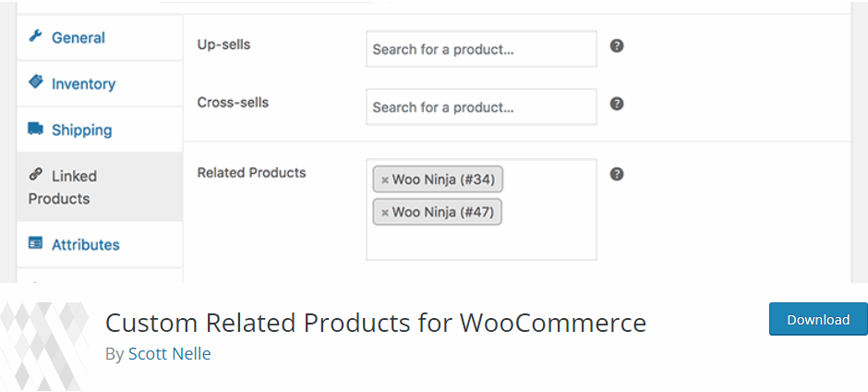868x392 pixels.
Task: Click the Cross-sells help question mark
Action: pos(617,104)
